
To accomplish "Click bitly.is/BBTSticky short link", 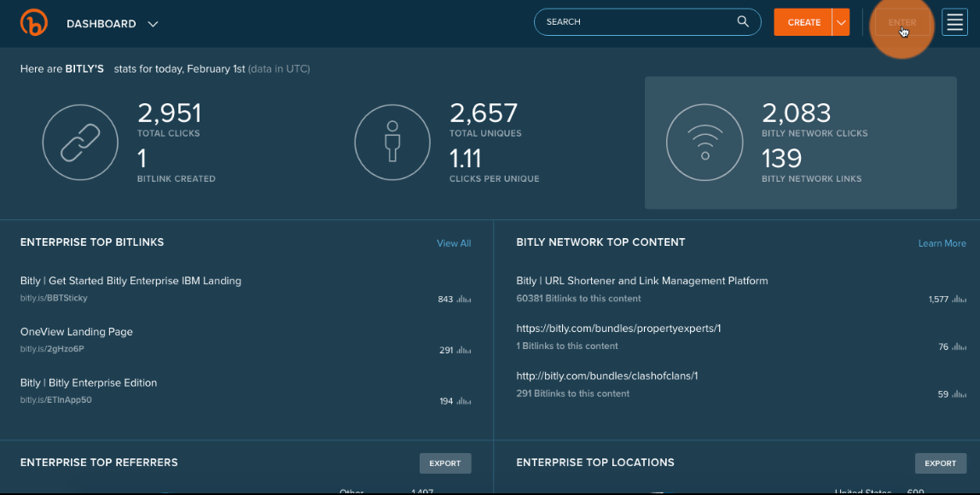I will (x=54, y=298).
